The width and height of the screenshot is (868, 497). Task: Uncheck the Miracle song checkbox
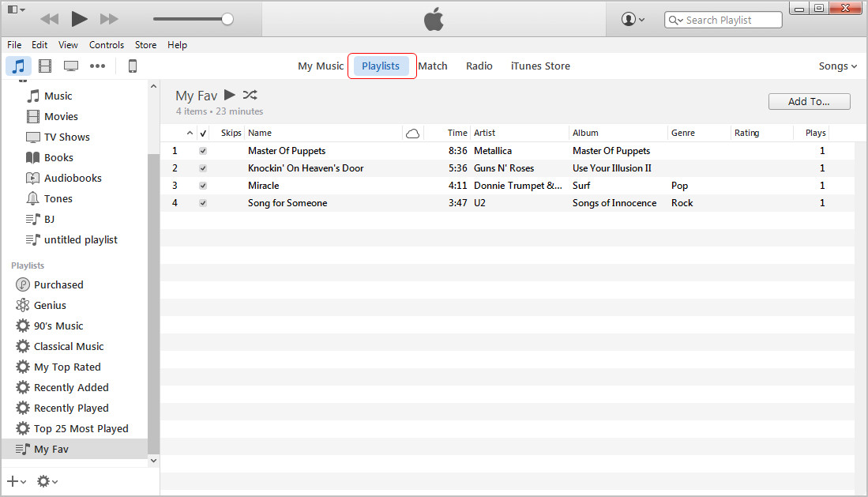coord(203,186)
